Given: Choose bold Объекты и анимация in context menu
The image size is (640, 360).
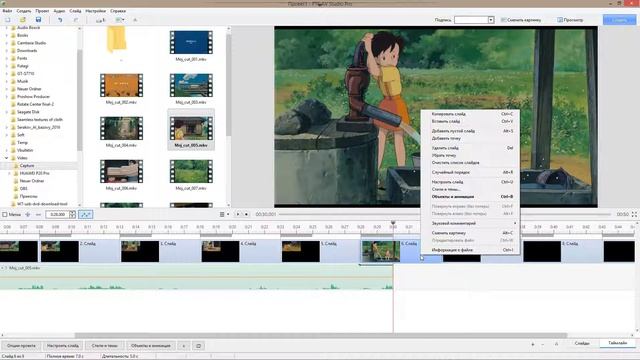Looking at the screenshot, I should (470, 196).
